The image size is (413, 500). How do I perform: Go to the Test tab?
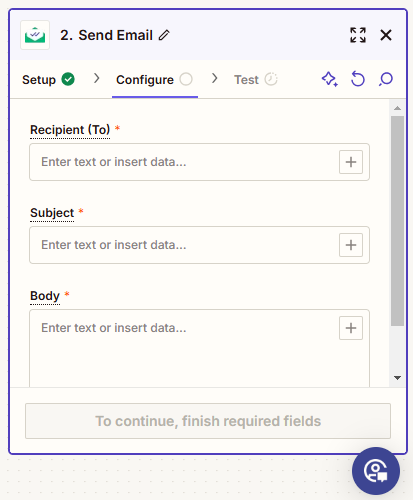(x=256, y=80)
